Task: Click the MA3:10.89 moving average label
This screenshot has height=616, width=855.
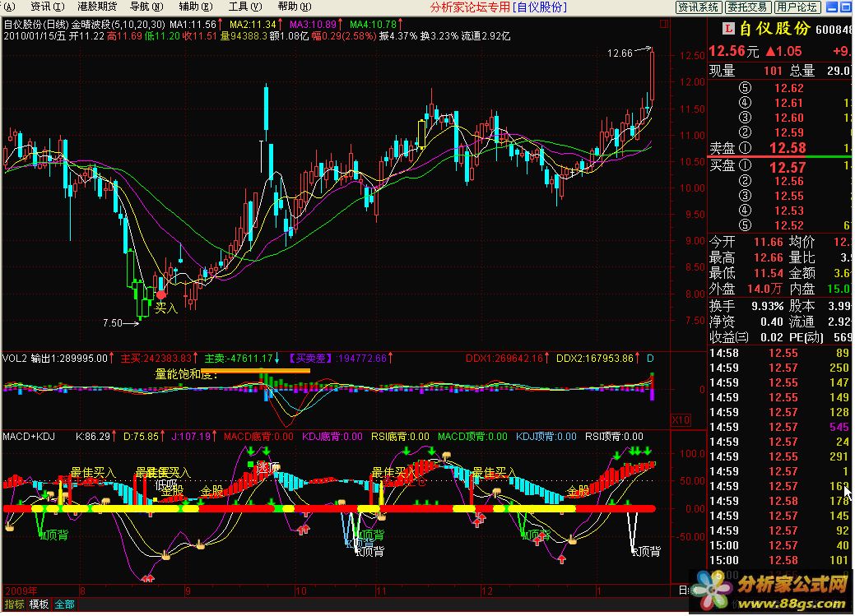Action: [313, 25]
